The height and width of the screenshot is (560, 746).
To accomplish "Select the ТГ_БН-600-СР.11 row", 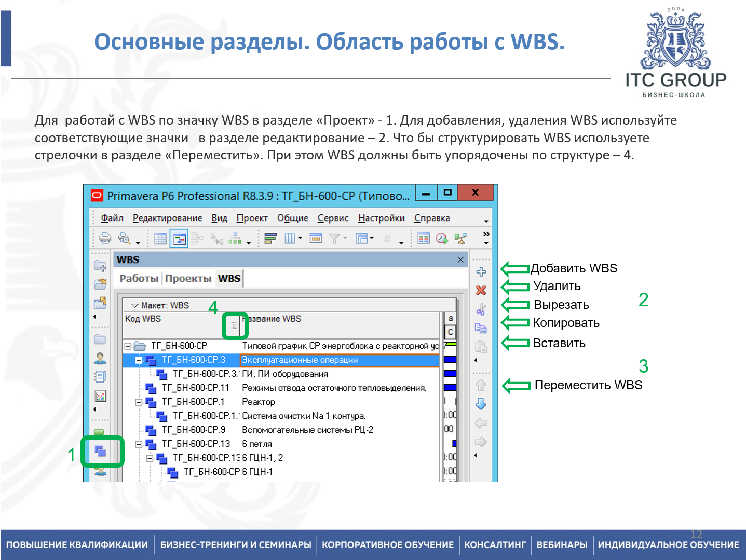I will coord(281,388).
